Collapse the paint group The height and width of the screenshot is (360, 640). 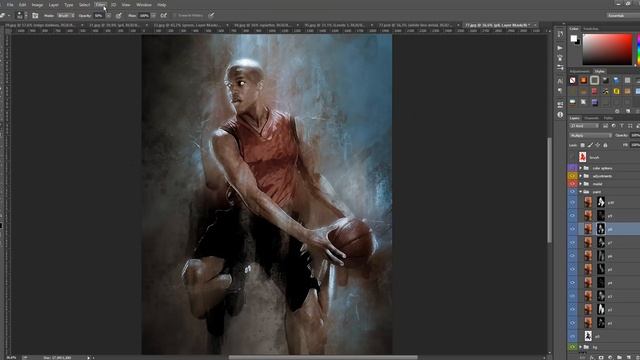click(581, 191)
